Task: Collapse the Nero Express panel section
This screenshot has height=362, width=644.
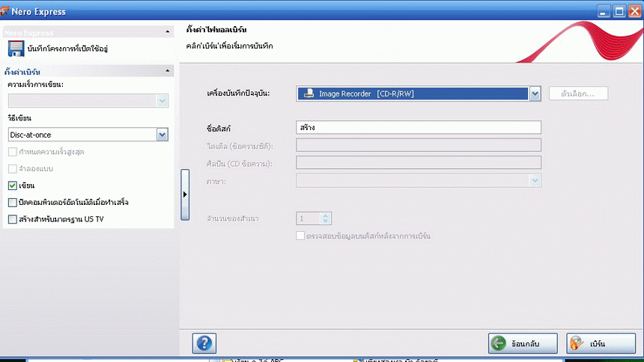Action: [168, 31]
